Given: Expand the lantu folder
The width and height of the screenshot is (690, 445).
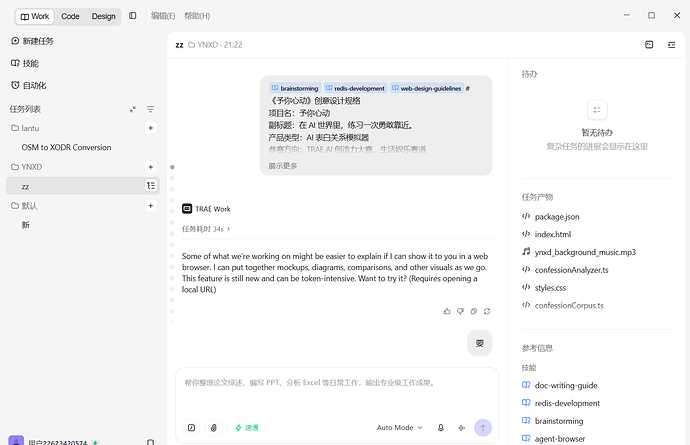Looking at the screenshot, I should tap(25, 128).
